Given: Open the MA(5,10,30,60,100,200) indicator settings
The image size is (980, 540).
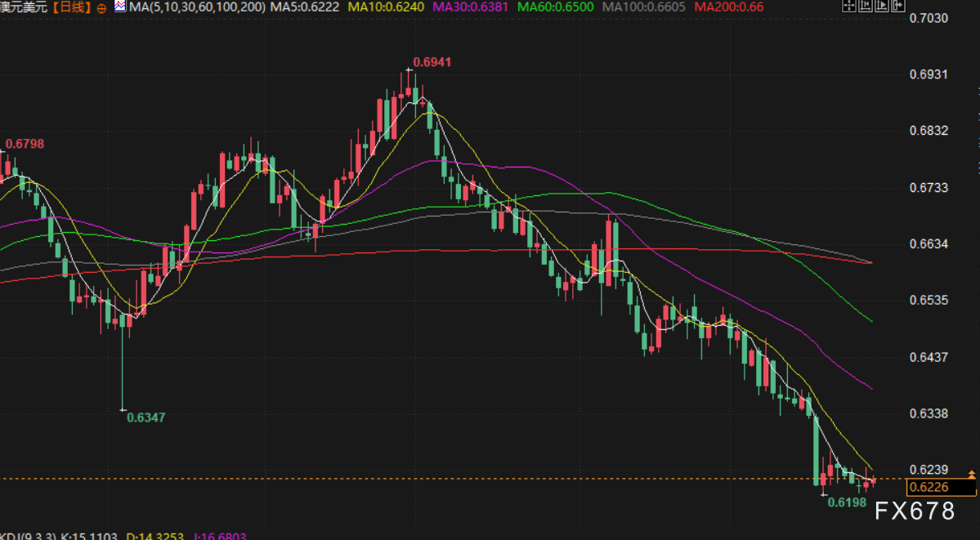Looking at the screenshot, I should click(x=197, y=7).
